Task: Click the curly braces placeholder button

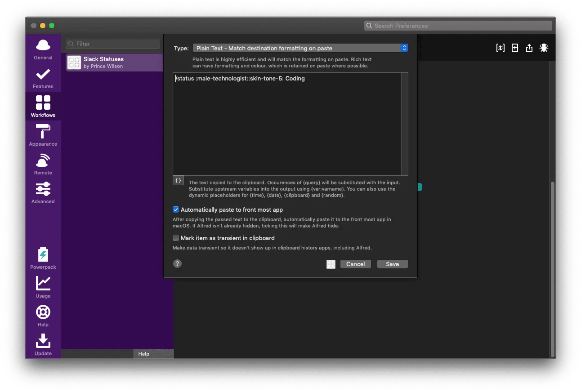Action: click(x=179, y=180)
